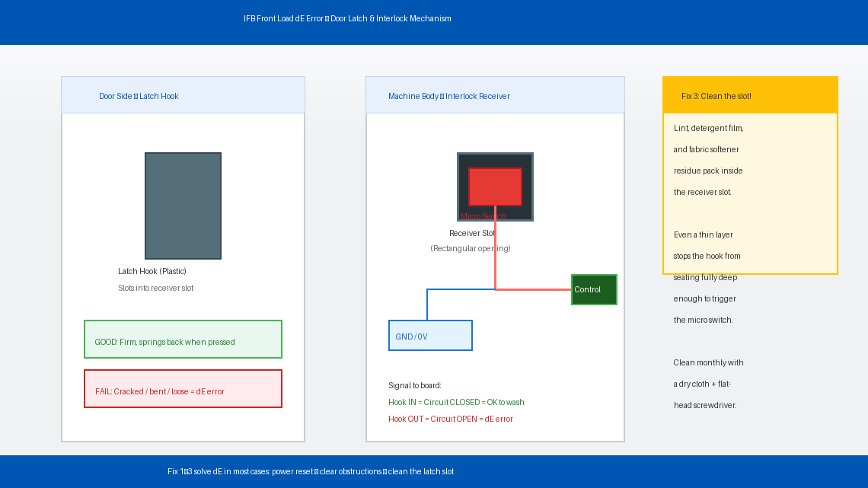Select the red micro switch block
Viewport: 868px width, 488px height.
click(x=495, y=186)
